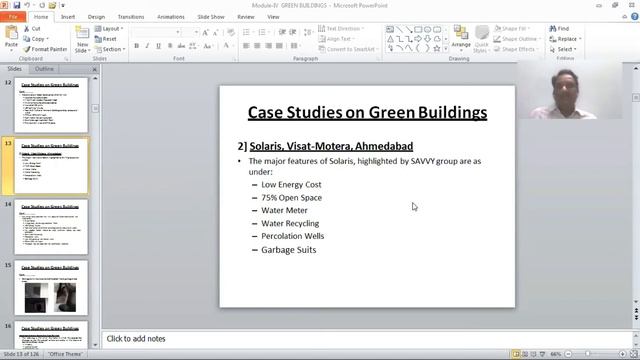Open Select menu in Editing group

coord(563,49)
